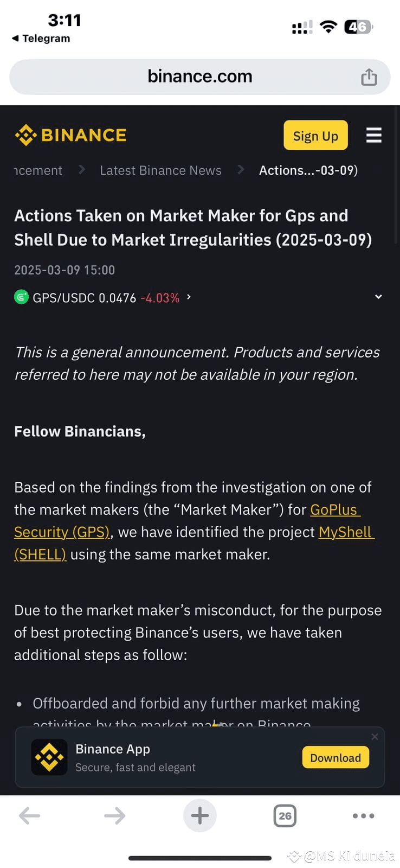
Task: Tap the share icon in the address bar
Action: tap(369, 77)
